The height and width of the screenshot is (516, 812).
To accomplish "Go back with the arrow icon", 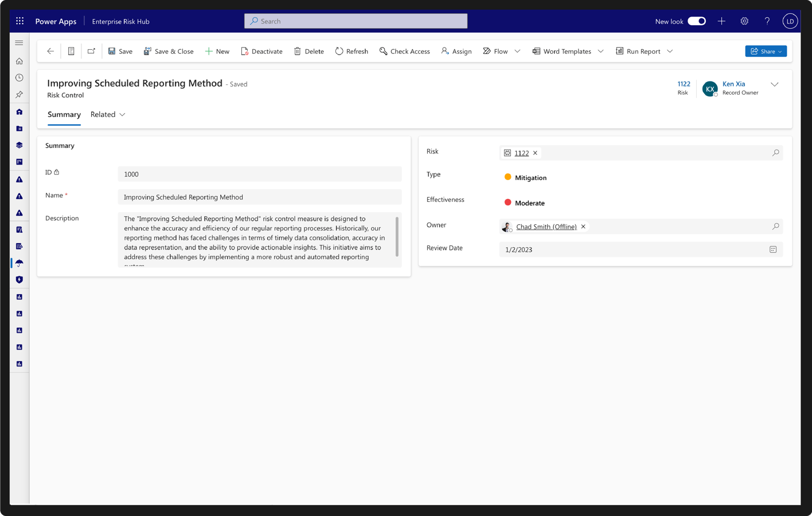I will (x=50, y=51).
